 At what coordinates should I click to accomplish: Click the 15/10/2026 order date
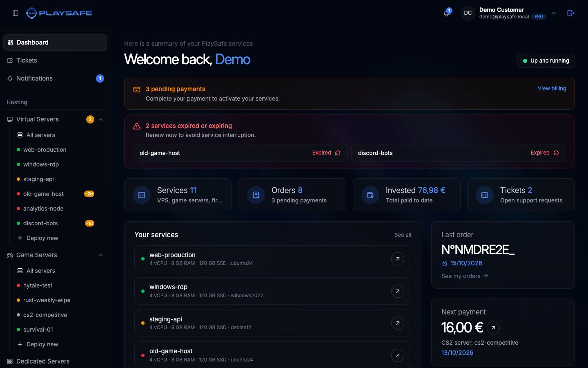click(x=466, y=263)
